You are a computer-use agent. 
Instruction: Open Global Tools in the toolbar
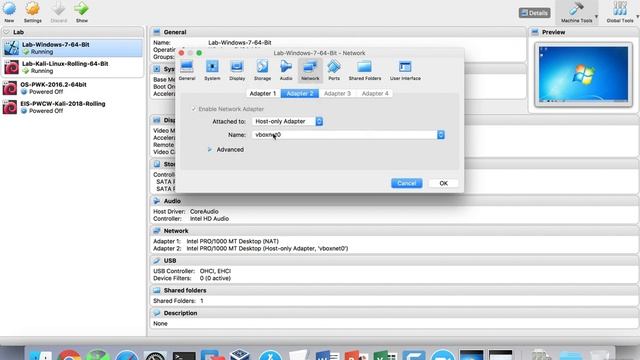(x=620, y=11)
